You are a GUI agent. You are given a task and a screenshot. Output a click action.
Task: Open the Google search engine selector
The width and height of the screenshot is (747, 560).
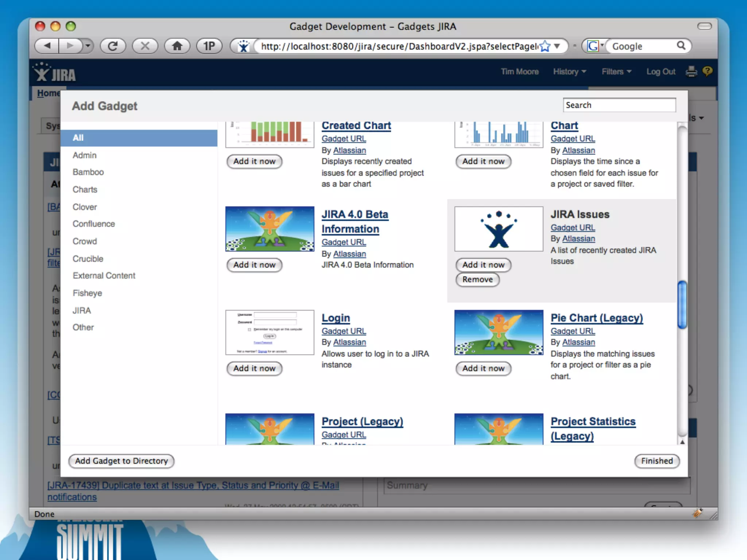(x=595, y=46)
